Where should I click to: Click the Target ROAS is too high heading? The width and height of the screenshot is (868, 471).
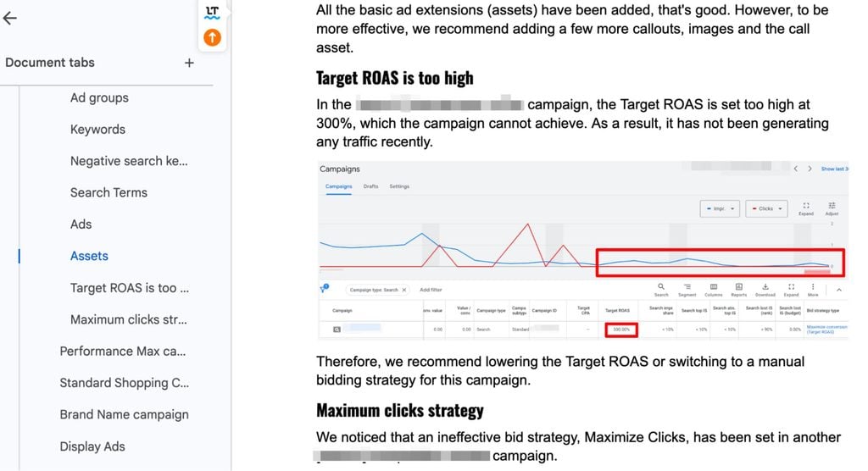[x=395, y=78]
